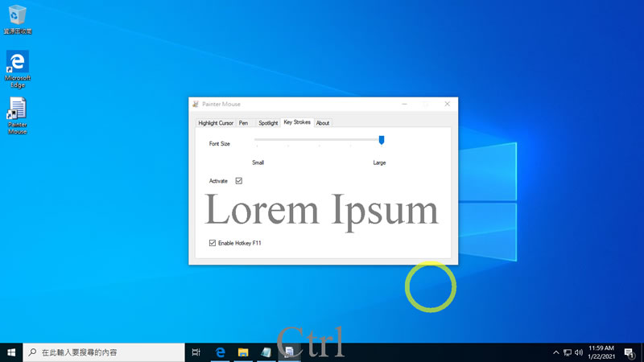
Task: Open the network icon in system tray
Action: (568, 352)
